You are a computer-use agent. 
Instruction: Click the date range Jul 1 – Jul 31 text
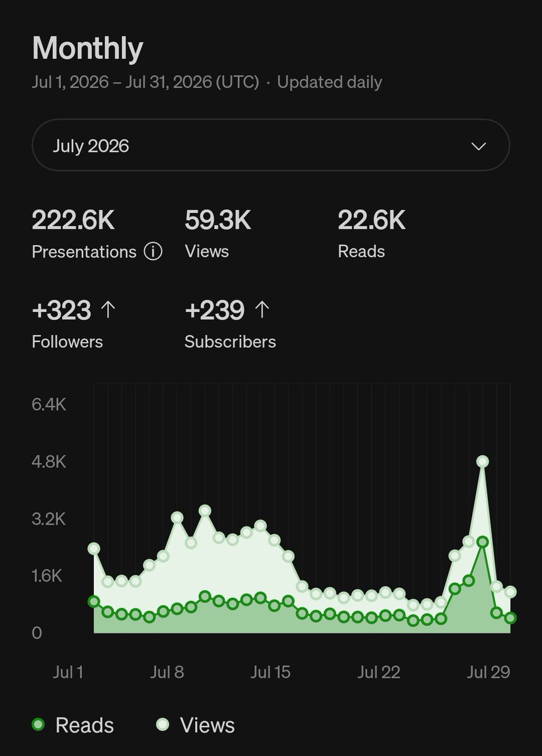[145, 82]
